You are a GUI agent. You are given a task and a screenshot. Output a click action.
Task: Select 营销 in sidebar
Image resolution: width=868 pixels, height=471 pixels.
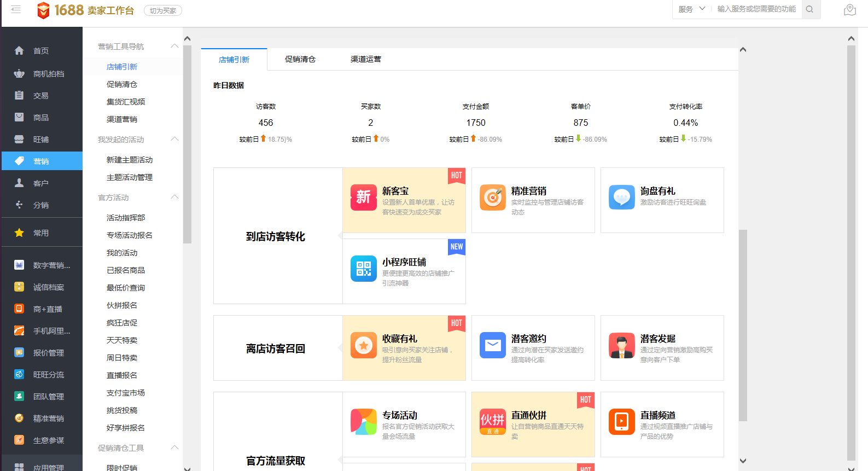tap(41, 161)
